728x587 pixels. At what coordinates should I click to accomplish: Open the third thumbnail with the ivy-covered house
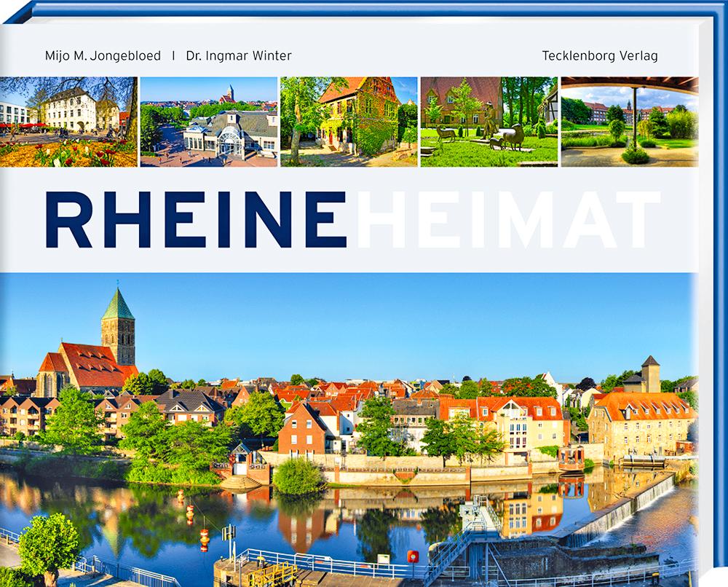click(x=349, y=122)
